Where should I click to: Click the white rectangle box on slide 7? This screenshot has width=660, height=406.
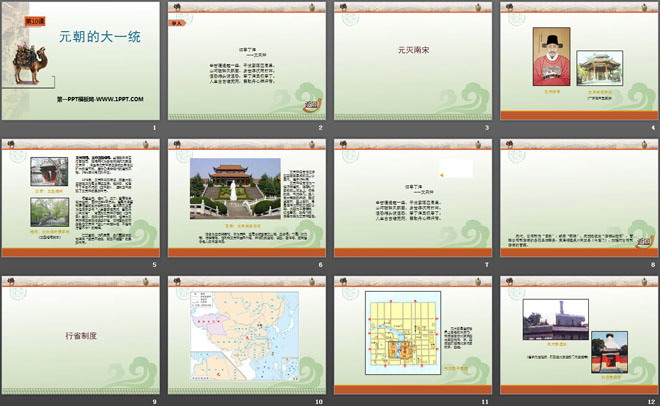pyautogui.click(x=456, y=168)
